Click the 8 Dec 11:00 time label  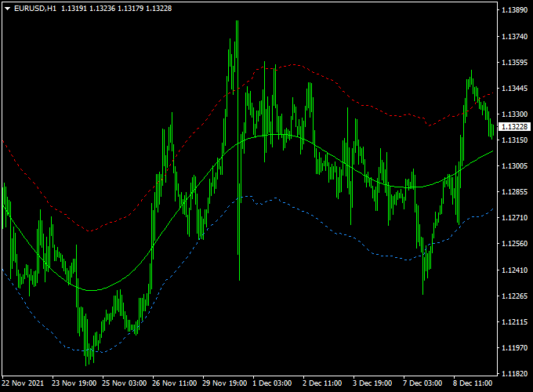[473, 384]
